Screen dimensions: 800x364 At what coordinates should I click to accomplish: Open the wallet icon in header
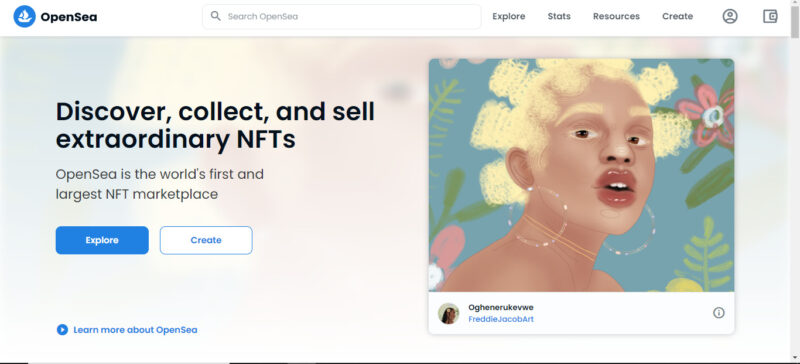770,16
